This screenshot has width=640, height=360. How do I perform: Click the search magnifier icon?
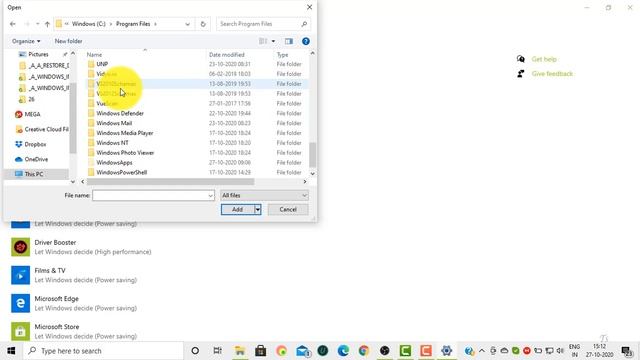click(x=304, y=24)
